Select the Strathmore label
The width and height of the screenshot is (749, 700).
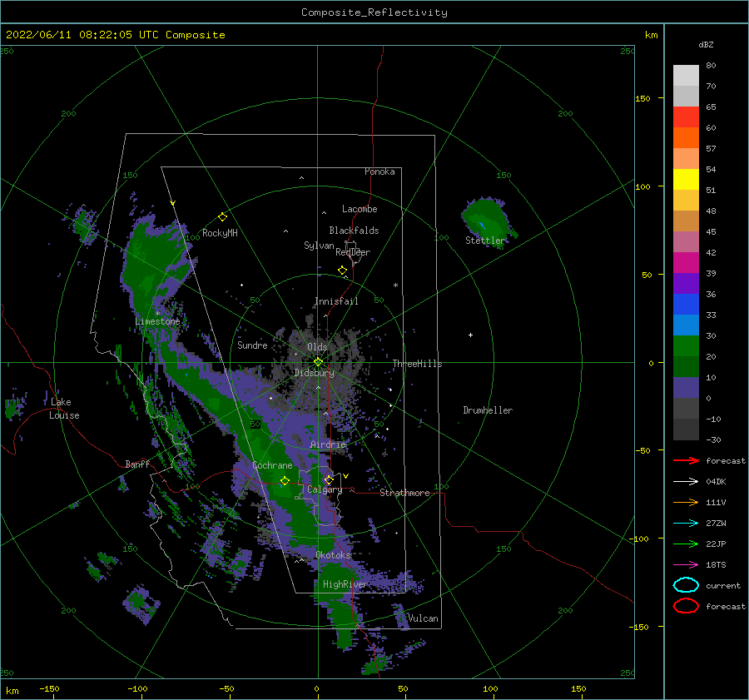point(404,493)
